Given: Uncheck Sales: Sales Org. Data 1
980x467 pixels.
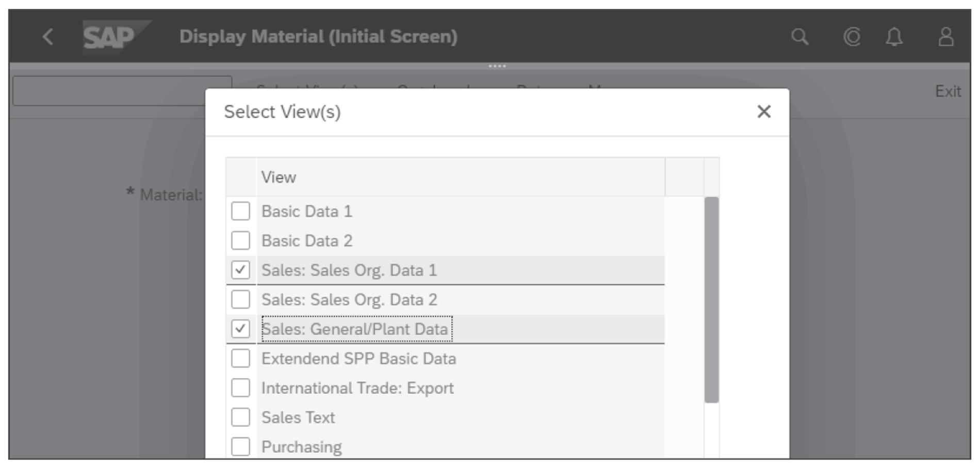Looking at the screenshot, I should point(240,270).
